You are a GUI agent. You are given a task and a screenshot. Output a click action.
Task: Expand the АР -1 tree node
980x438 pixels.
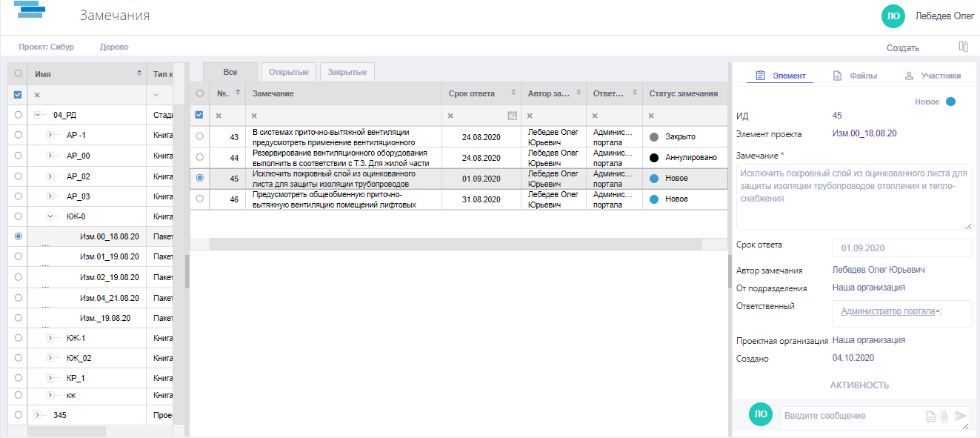[x=50, y=135]
